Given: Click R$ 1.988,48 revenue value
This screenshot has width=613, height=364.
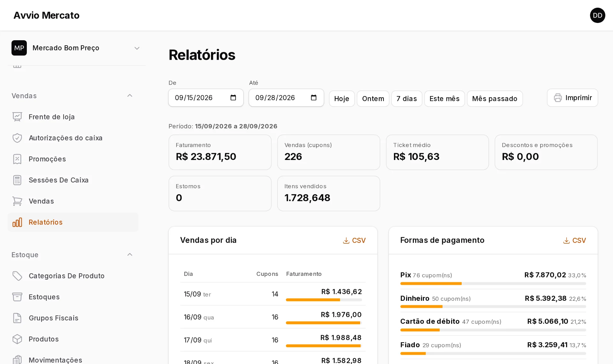Looking at the screenshot, I should point(341,337).
